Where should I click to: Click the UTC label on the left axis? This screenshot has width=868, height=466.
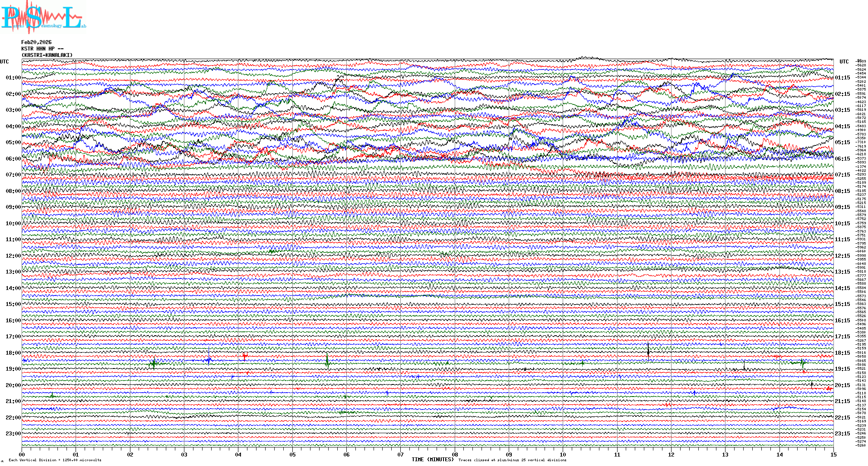pyautogui.click(x=4, y=62)
